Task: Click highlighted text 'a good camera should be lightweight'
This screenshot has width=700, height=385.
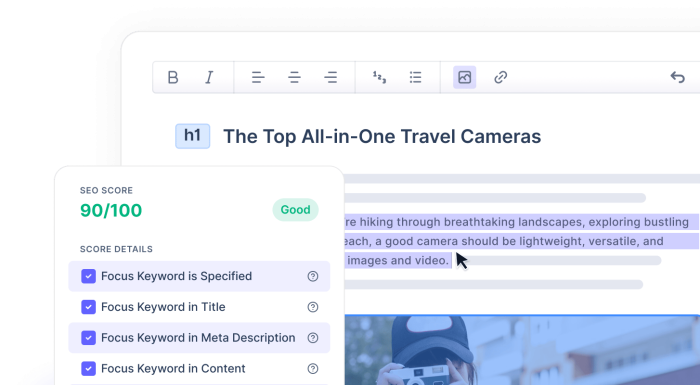Action: click(481, 241)
